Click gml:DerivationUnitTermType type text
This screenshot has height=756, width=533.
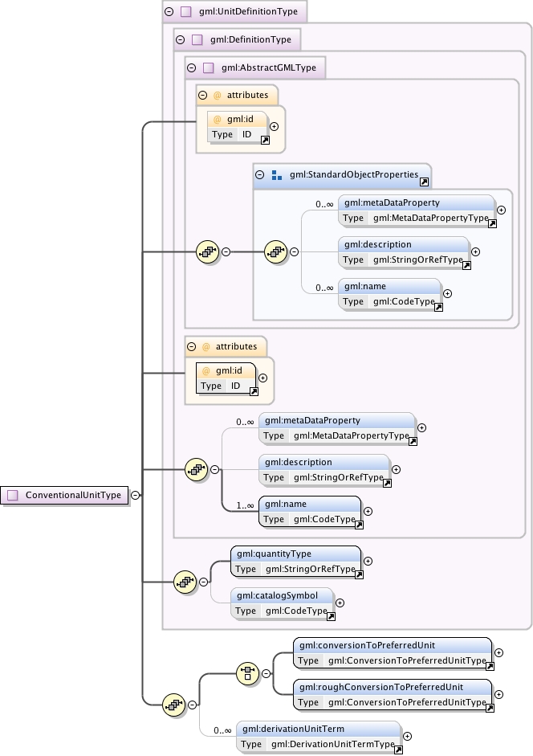tap(333, 744)
